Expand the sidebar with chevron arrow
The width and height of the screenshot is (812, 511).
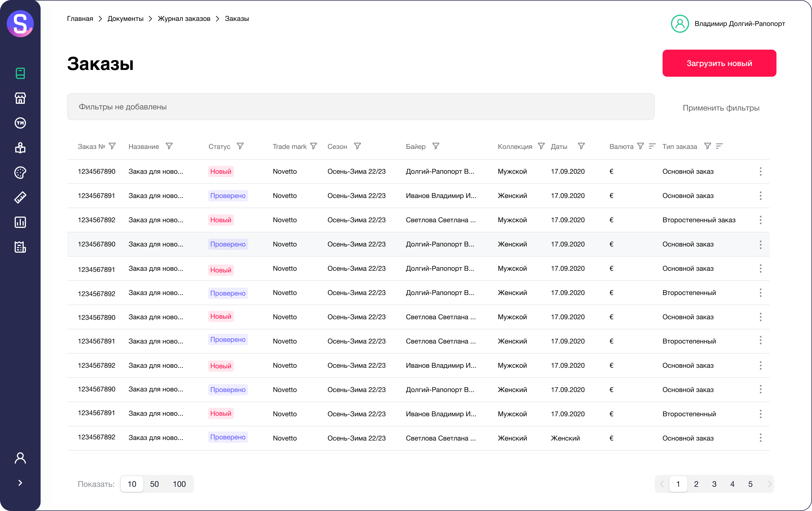click(x=20, y=483)
